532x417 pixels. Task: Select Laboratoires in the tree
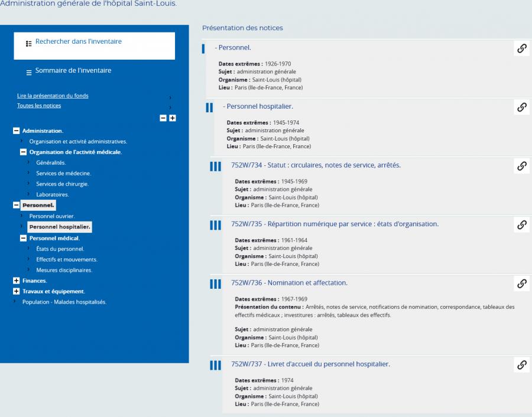coord(52,194)
